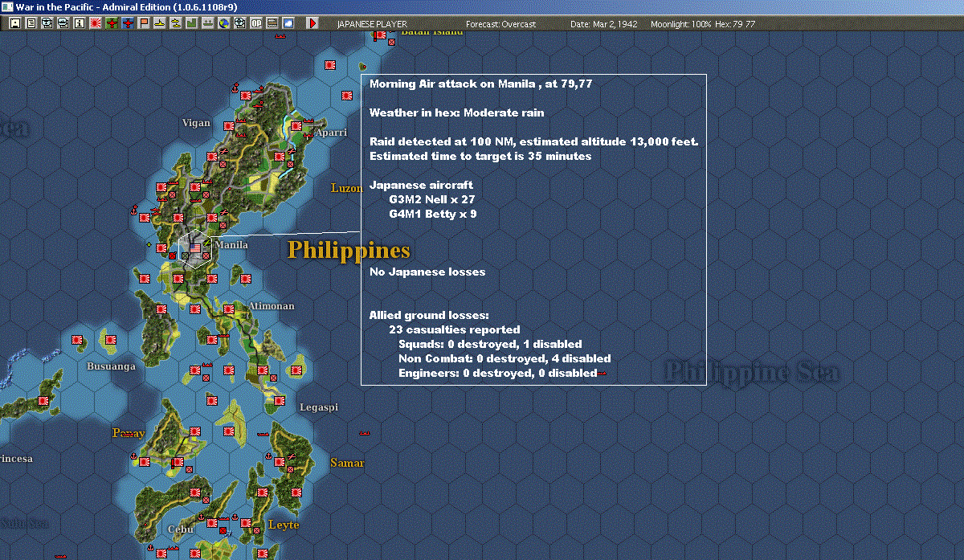Screen dimensions: 964x560
Task: Click the ship with arrows toolbar icon
Action: 207,23
